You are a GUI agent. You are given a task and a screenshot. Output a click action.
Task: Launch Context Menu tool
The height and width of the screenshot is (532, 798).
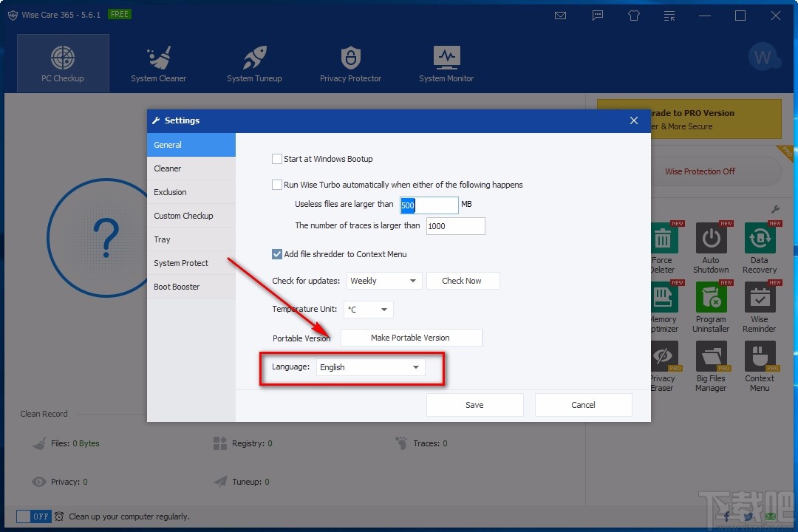point(760,366)
